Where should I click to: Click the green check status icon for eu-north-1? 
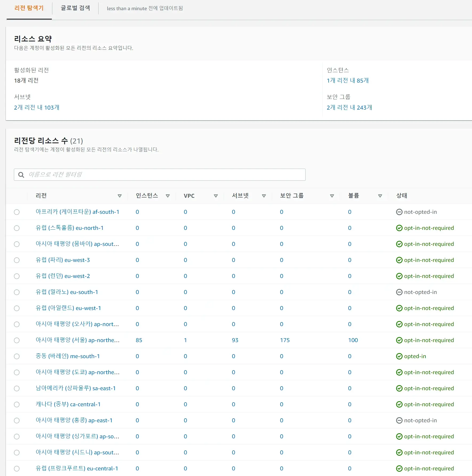click(x=399, y=228)
